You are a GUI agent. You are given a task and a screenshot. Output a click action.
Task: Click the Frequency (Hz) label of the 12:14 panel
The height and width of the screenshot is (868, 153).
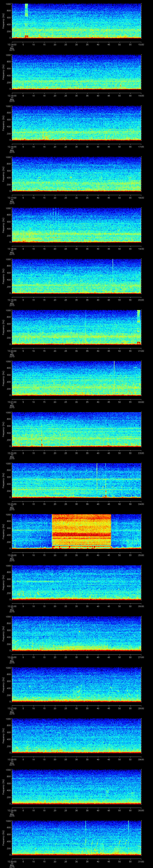coord(3,21)
